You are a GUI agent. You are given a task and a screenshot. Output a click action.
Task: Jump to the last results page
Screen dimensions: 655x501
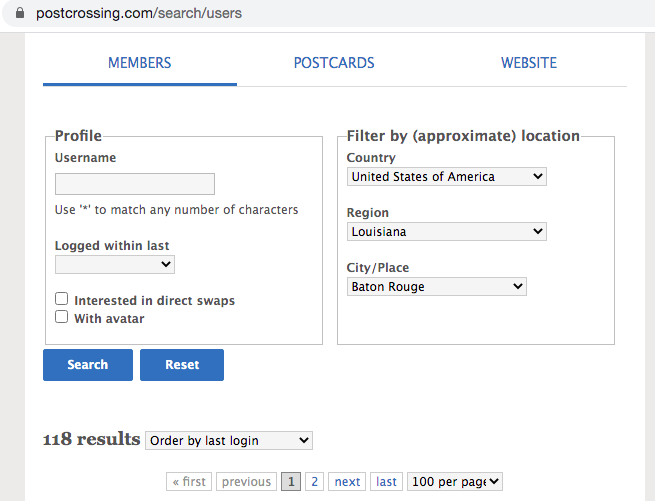(386, 481)
